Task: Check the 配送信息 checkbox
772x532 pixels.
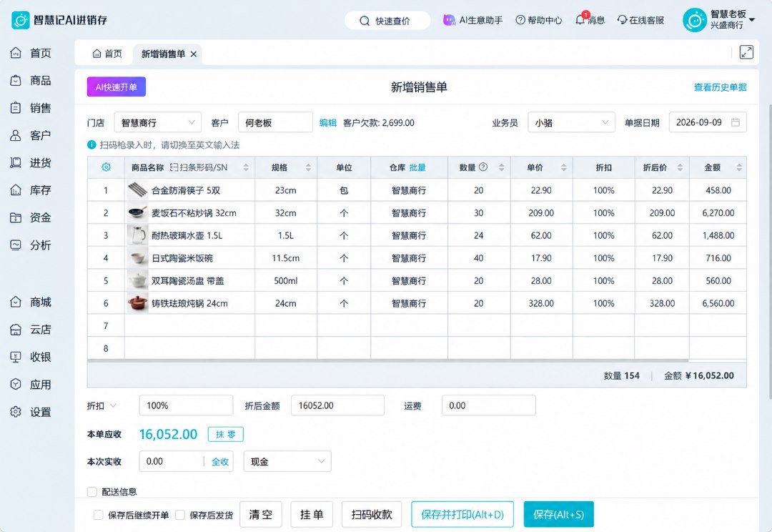Action: tap(91, 492)
